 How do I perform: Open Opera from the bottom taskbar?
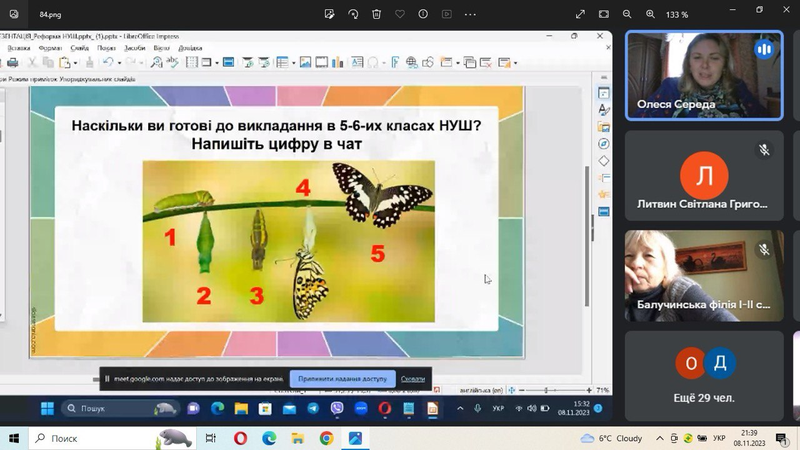pyautogui.click(x=240, y=438)
